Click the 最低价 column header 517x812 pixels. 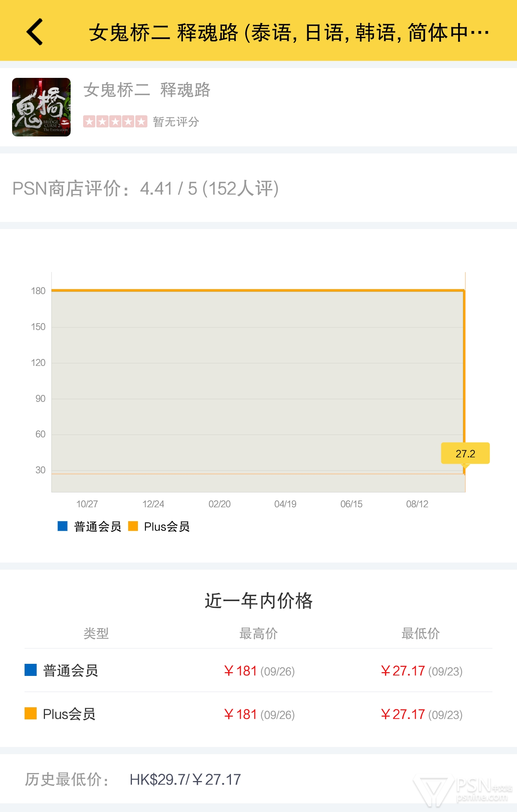click(x=420, y=633)
